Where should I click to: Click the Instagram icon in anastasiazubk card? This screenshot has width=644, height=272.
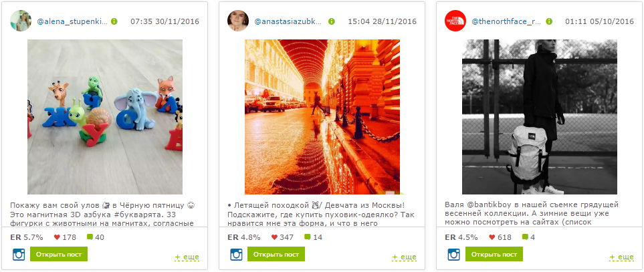point(236,255)
